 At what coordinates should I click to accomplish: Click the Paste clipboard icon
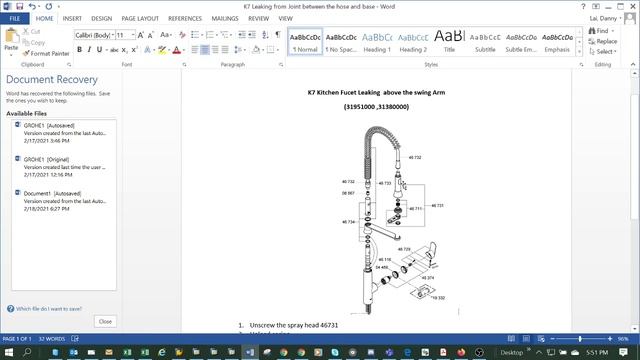(x=11, y=37)
